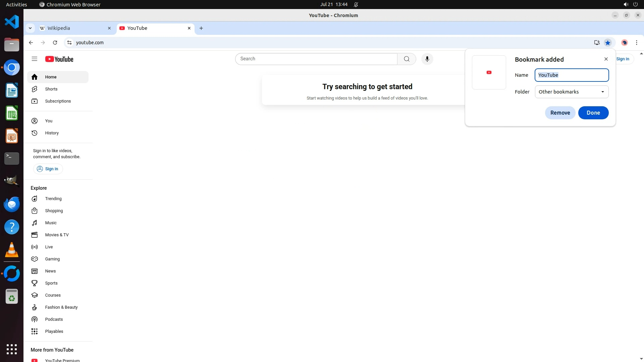Click the install app icon in address bar

coord(597,43)
